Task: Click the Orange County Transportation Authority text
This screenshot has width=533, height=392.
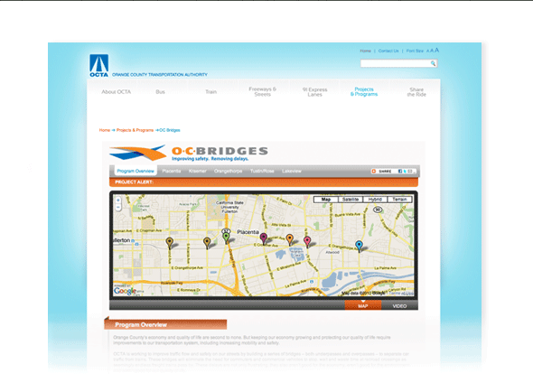Action: pos(160,74)
